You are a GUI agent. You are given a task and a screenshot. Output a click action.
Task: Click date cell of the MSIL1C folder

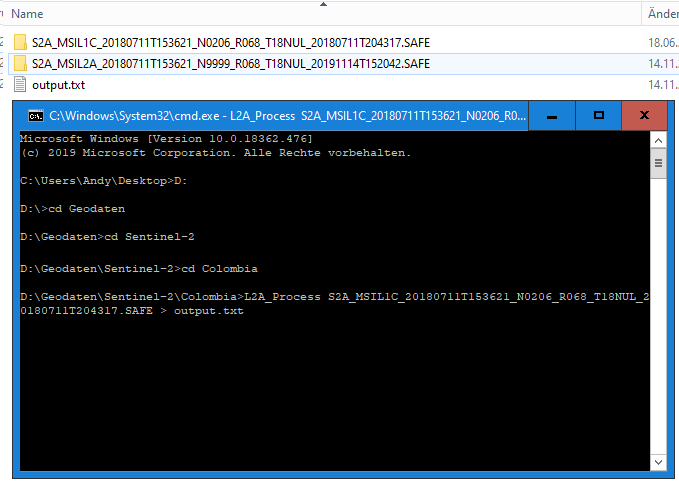(x=663, y=42)
